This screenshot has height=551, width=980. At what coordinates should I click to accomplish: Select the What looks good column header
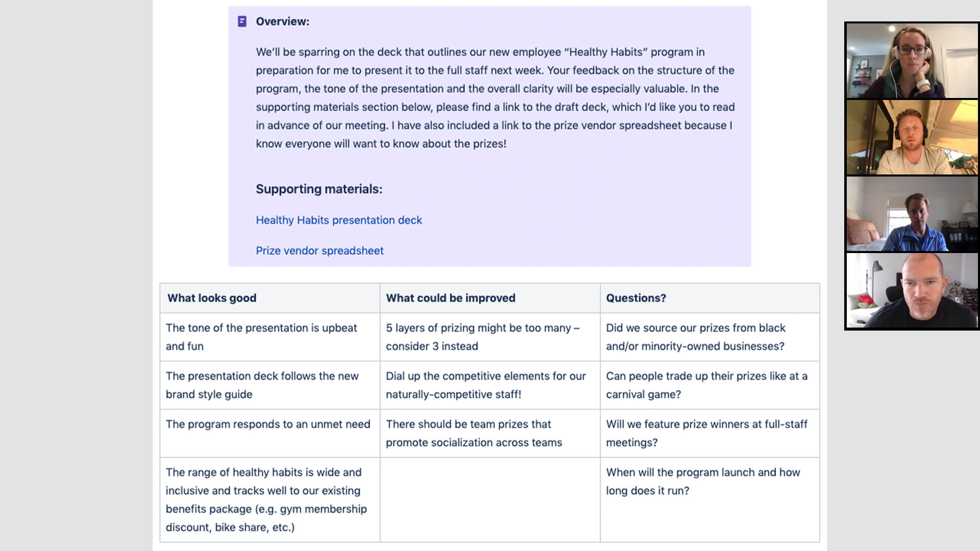(211, 298)
